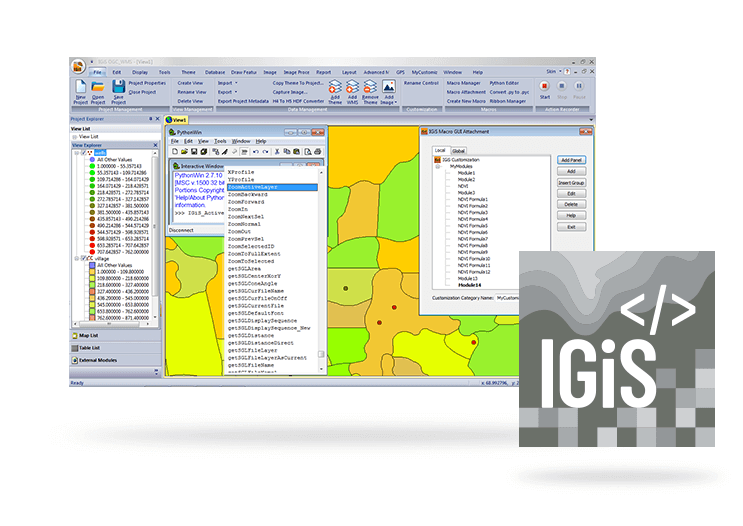Screen dimensions: 743x526
Task: Click the New Project icon
Action: pyautogui.click(x=81, y=87)
